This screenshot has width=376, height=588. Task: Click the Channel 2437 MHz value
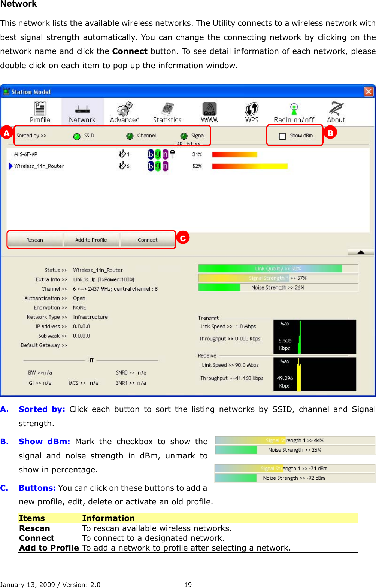click(x=115, y=289)
